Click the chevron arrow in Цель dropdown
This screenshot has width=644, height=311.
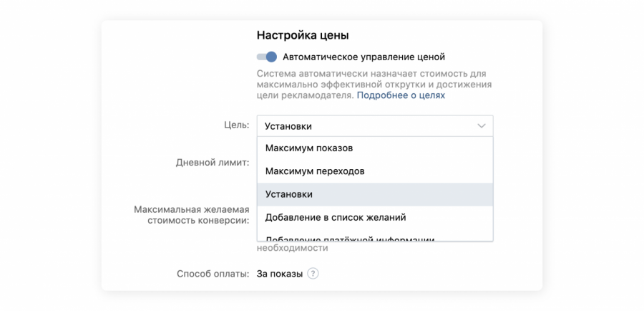click(x=481, y=126)
